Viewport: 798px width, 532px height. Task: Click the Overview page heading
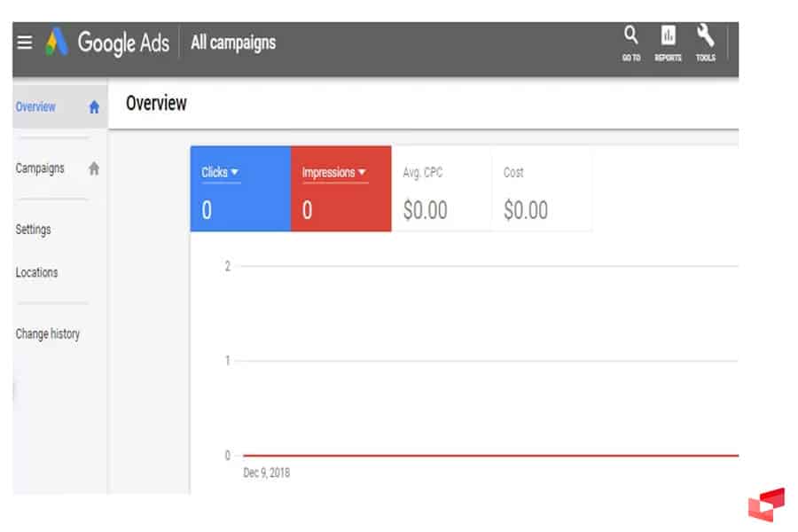[x=156, y=104]
